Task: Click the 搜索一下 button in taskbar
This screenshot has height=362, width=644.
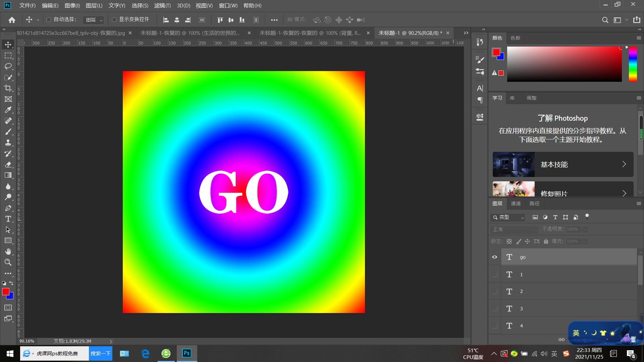Action: point(100,353)
